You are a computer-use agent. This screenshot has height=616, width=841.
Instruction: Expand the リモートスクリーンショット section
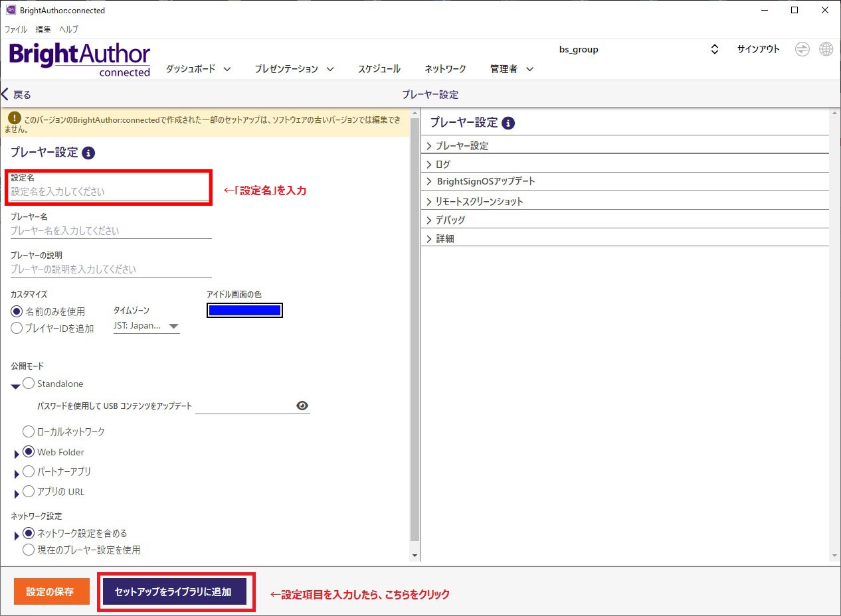[625, 201]
